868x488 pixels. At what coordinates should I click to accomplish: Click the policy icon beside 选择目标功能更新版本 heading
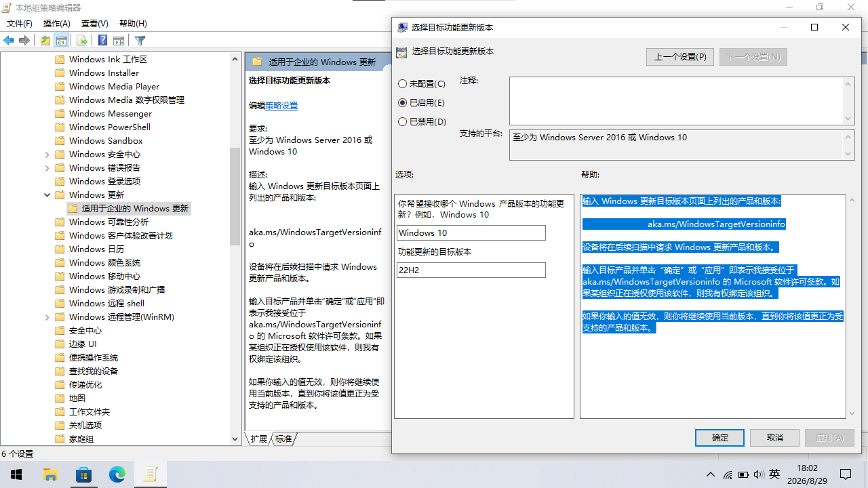pyautogui.click(x=402, y=52)
